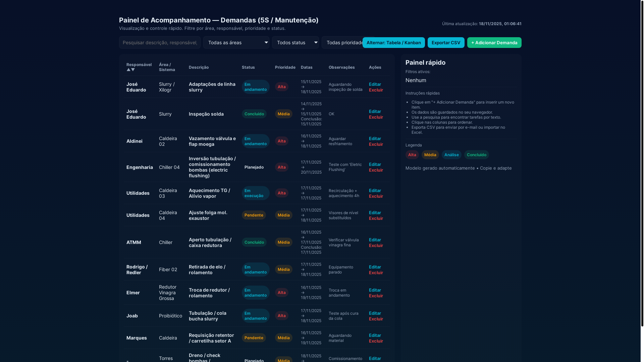The height and width of the screenshot is (362, 644).
Task: Edit the Tubulação / cola bucha slurry row
Action: point(375,313)
